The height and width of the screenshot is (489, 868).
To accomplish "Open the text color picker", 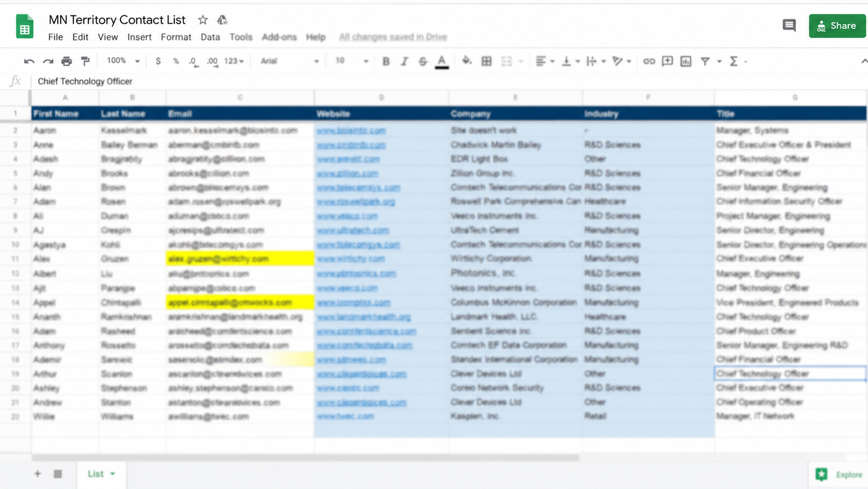I will [441, 61].
